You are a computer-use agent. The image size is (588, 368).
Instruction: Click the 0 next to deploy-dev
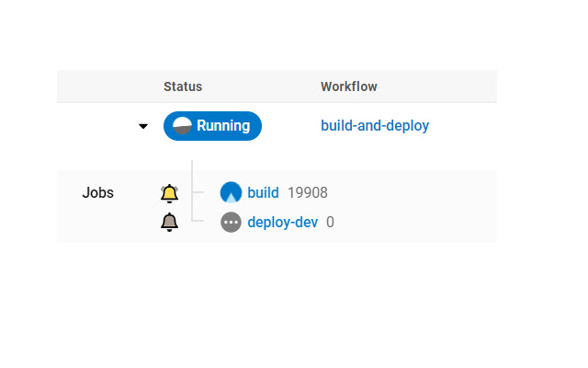coord(330,223)
